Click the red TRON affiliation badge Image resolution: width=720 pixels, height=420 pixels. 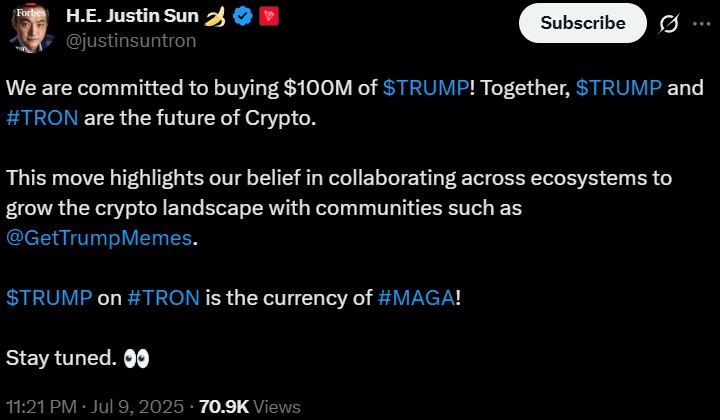coord(267,17)
